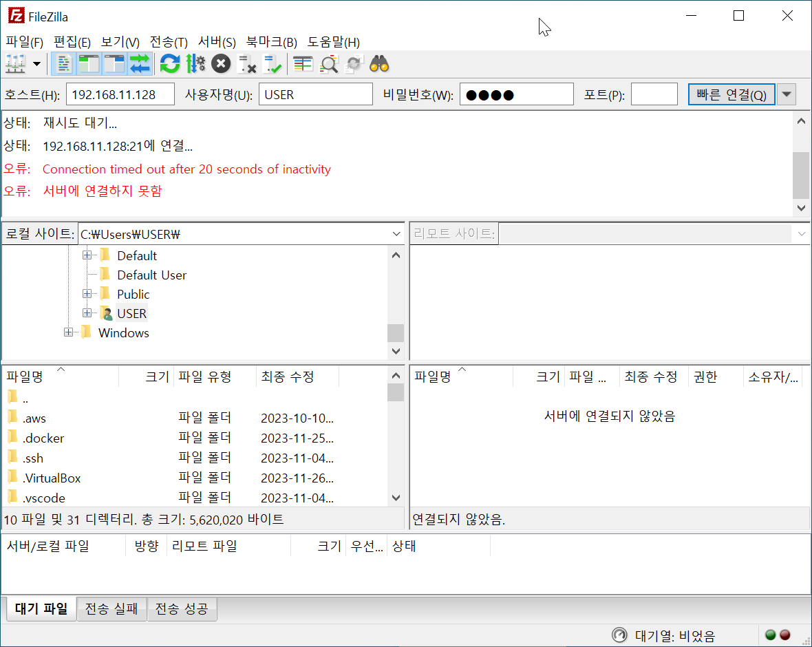
Task: Expand the USER folder tree node
Action: (x=87, y=313)
